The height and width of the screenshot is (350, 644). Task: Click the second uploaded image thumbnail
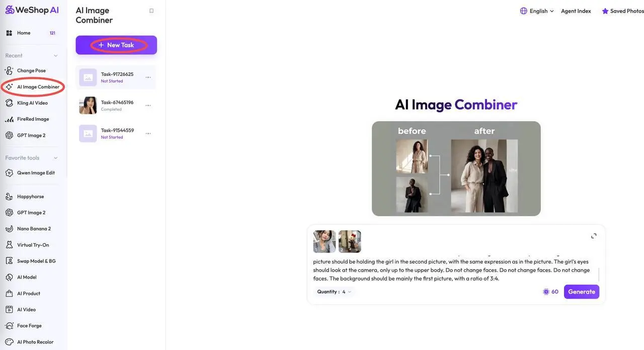click(x=350, y=241)
